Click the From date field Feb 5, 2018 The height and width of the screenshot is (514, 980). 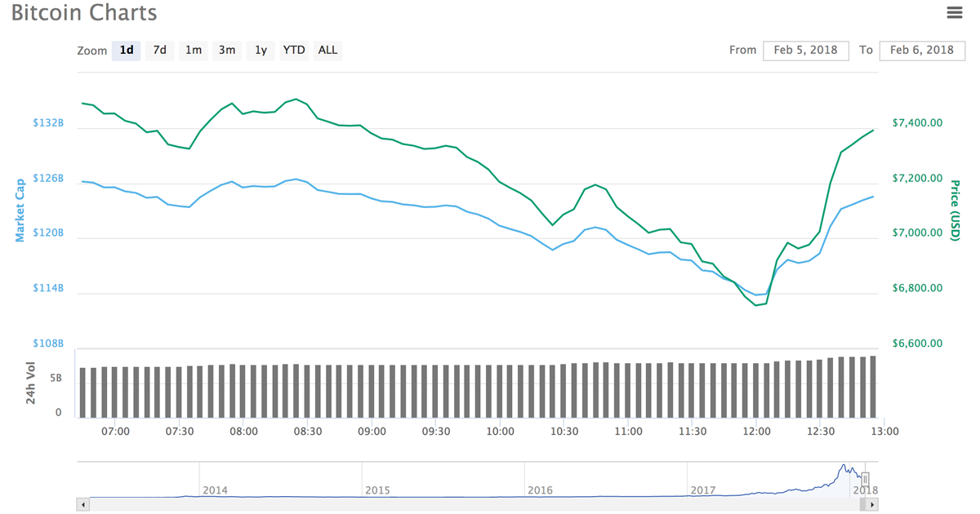(806, 50)
